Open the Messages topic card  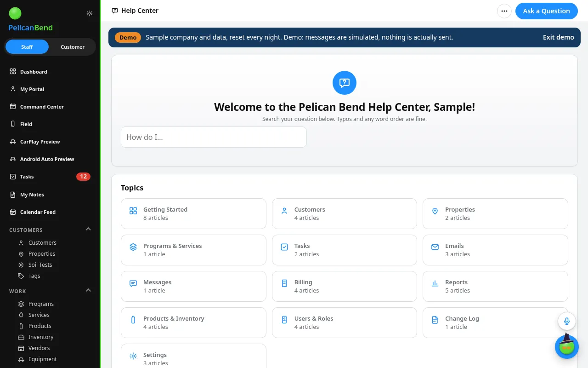pos(193,286)
